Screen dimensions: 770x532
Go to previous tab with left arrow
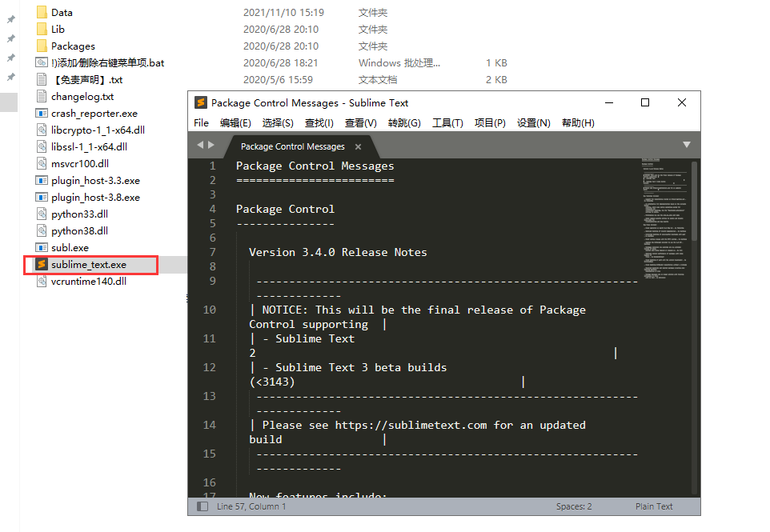click(x=200, y=145)
